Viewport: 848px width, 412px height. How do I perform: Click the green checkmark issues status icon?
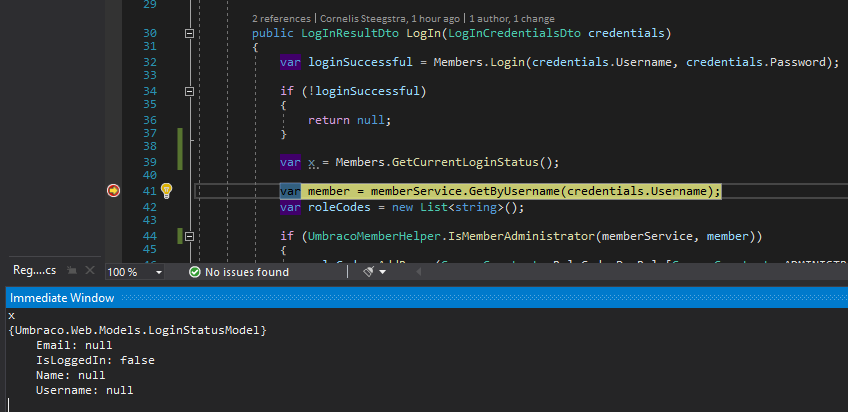pos(195,272)
